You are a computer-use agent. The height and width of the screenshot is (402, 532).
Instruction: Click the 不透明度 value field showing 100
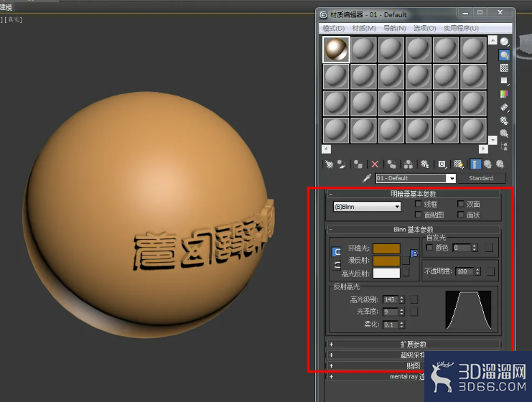point(465,271)
